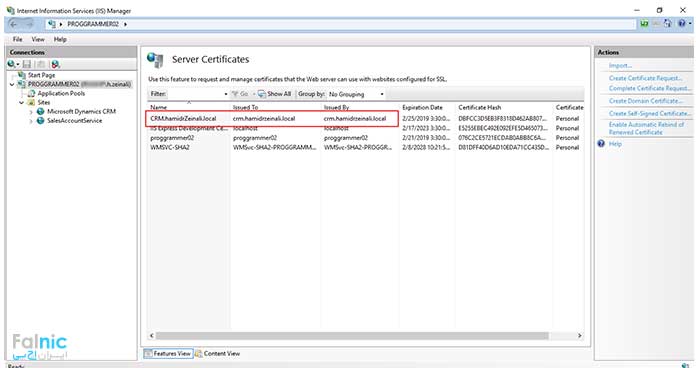The height and width of the screenshot is (368, 696).
Task: Click the SalesAccountService globe icon
Action: (x=40, y=120)
